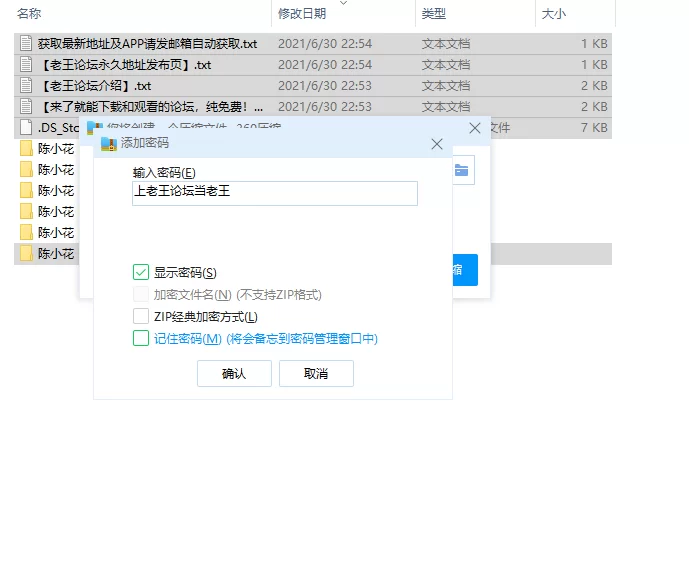Click the ZIP经典加密方式(L) label text
The height and width of the screenshot is (565, 689).
206,316
